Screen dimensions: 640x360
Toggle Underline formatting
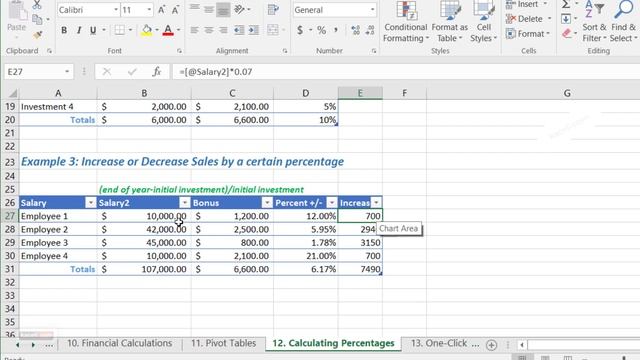[93, 30]
